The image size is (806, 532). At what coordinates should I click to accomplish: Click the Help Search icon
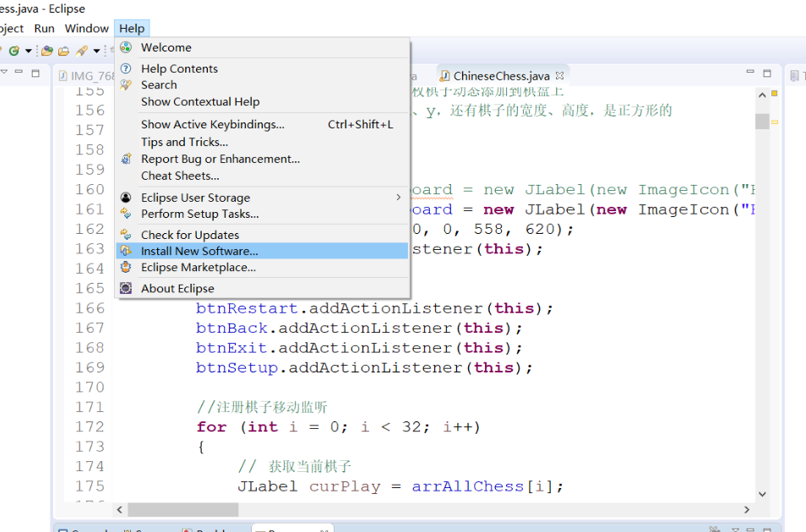[x=126, y=84]
